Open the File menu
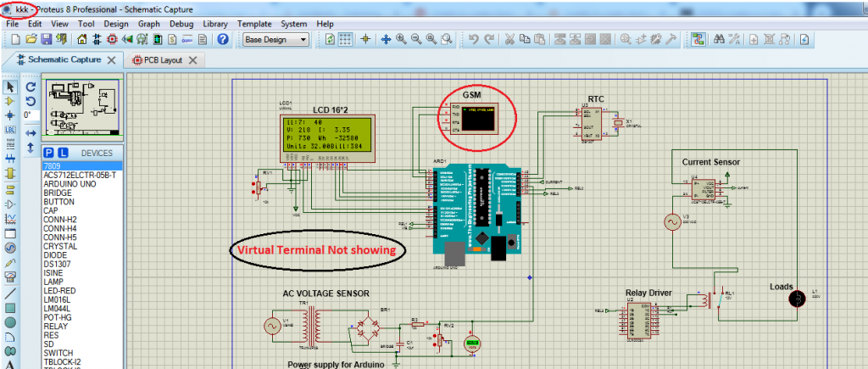868x369 pixels. click(x=12, y=24)
